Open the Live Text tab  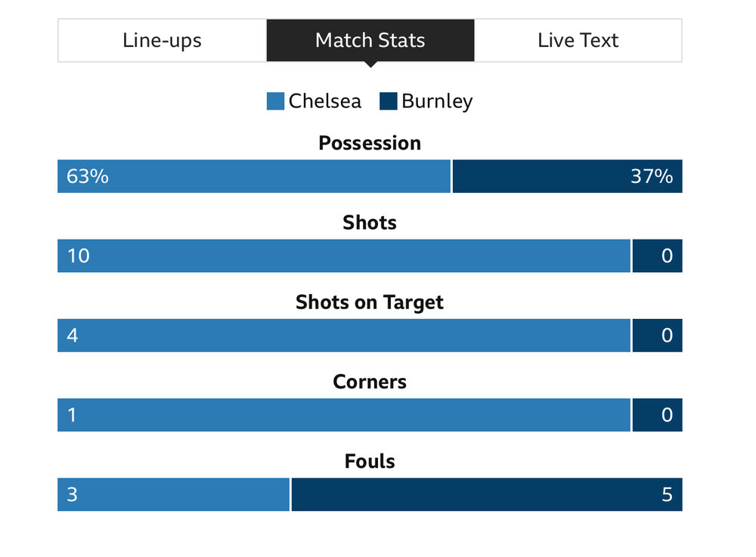point(578,41)
